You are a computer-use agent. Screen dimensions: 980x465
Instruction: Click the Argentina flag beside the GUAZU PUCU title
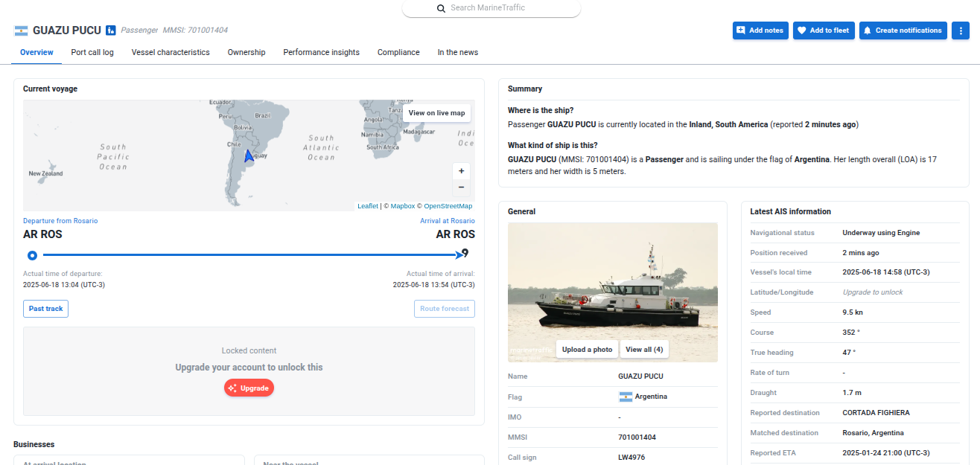tap(21, 31)
